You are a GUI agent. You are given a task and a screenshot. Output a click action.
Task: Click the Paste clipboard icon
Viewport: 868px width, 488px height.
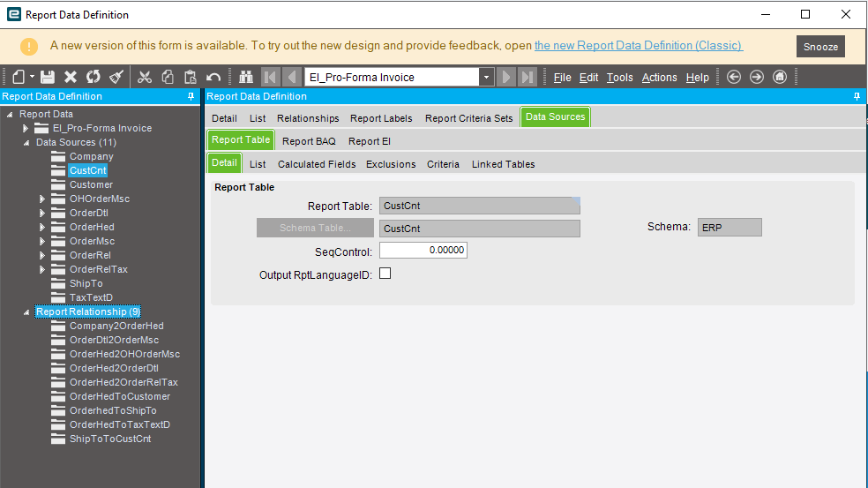[190, 77]
